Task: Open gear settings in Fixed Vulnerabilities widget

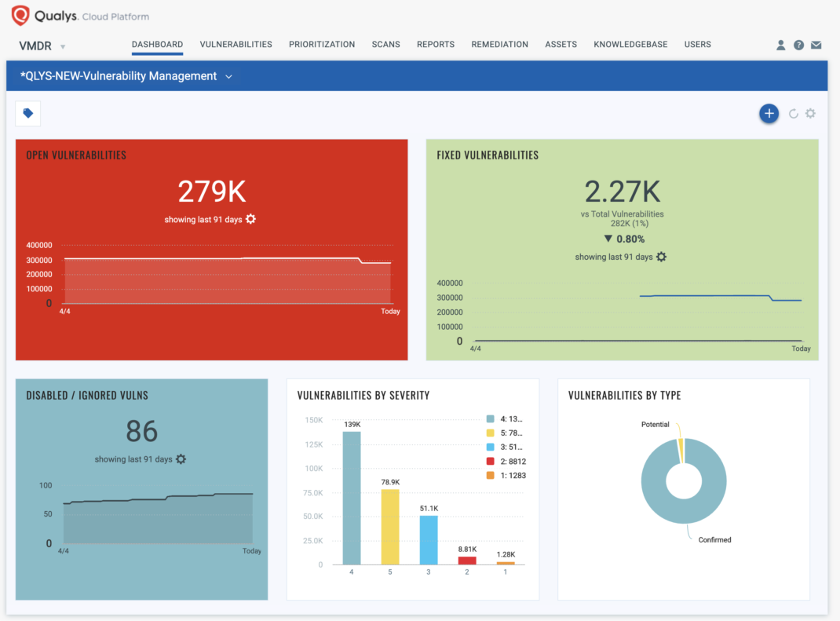Action: [x=662, y=257]
